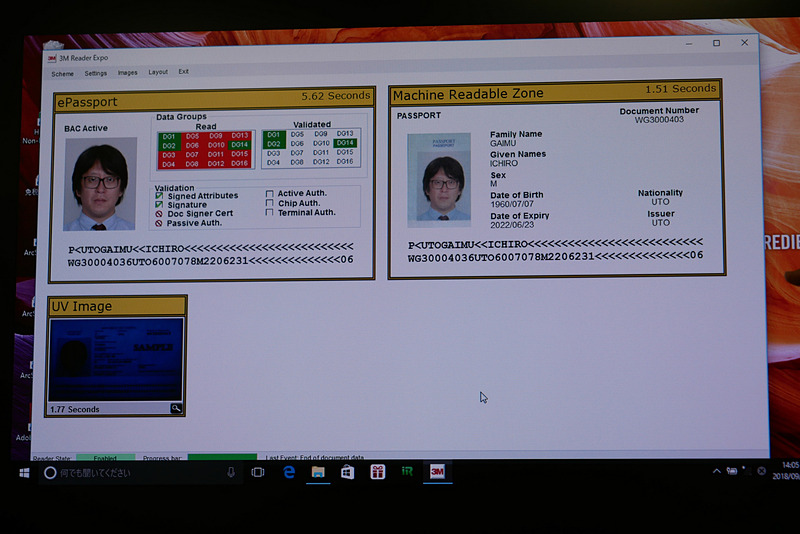This screenshot has width=800, height=534.
Task: Open Task View on the taskbar
Action: [x=258, y=472]
